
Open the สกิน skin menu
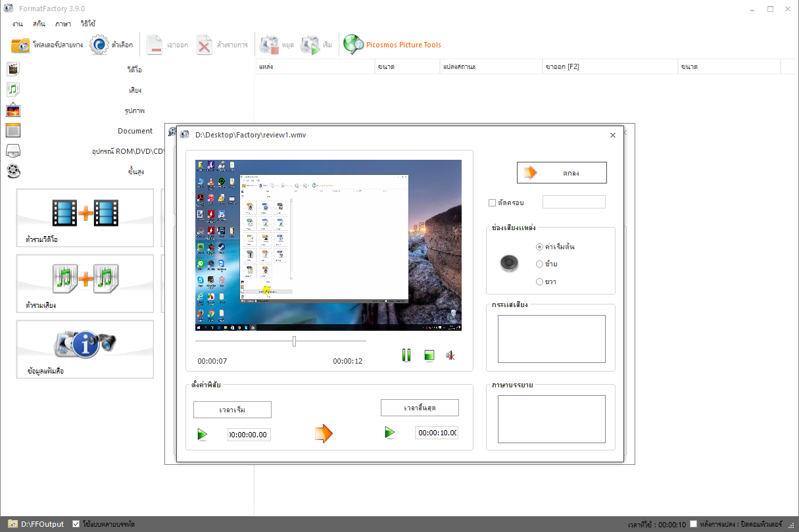tap(39, 24)
